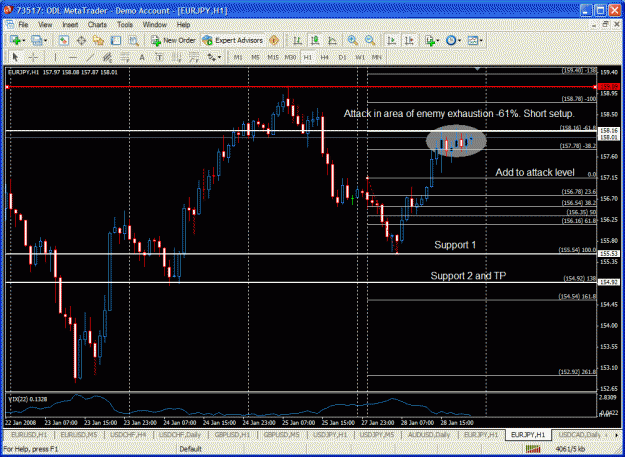The width and height of the screenshot is (625, 457).
Task: Click the New Order button
Action: (x=173, y=40)
